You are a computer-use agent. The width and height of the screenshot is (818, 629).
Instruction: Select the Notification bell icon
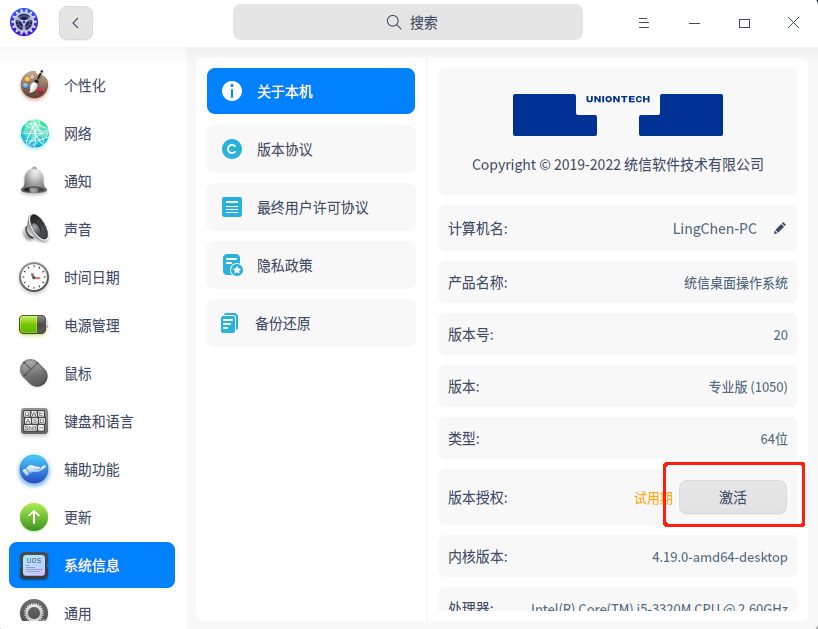34,181
